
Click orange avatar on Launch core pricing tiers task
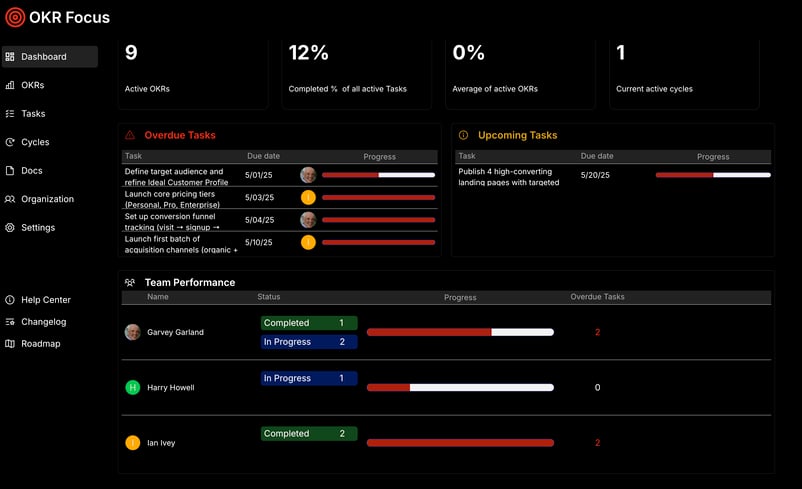(308, 197)
